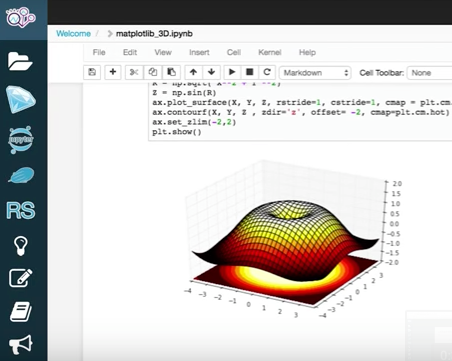The height and width of the screenshot is (361, 452).
Task: Interrupt the kernel with the stop icon
Action: [249, 72]
